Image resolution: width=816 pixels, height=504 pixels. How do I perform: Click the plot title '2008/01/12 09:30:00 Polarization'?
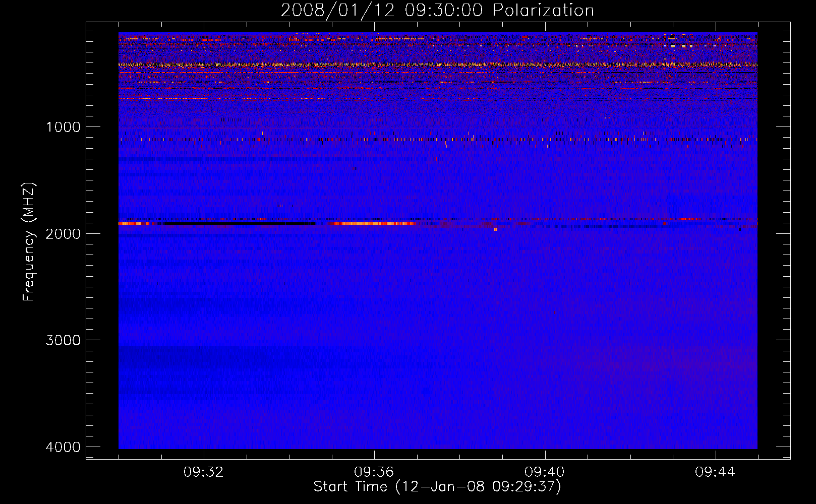(x=437, y=10)
